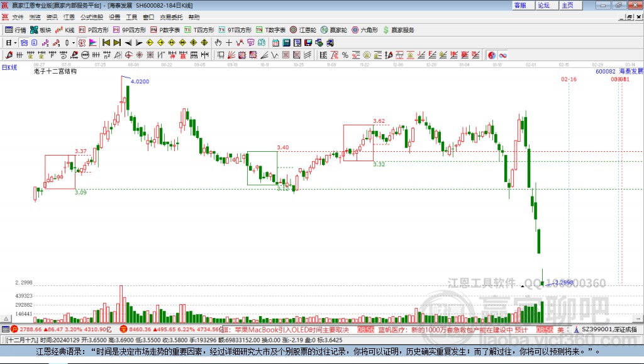Select the crosshair cursor tool
The image size is (644, 364).
[x=229, y=43]
